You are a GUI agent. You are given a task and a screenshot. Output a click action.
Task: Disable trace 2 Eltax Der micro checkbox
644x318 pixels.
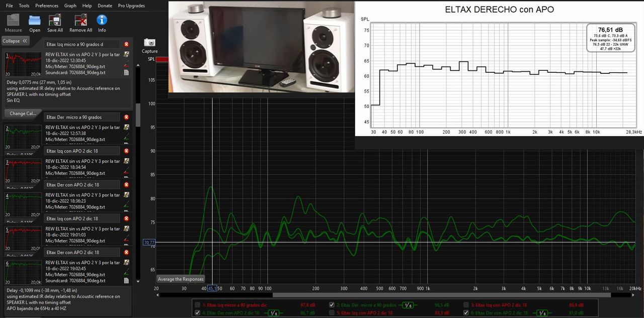(332, 305)
